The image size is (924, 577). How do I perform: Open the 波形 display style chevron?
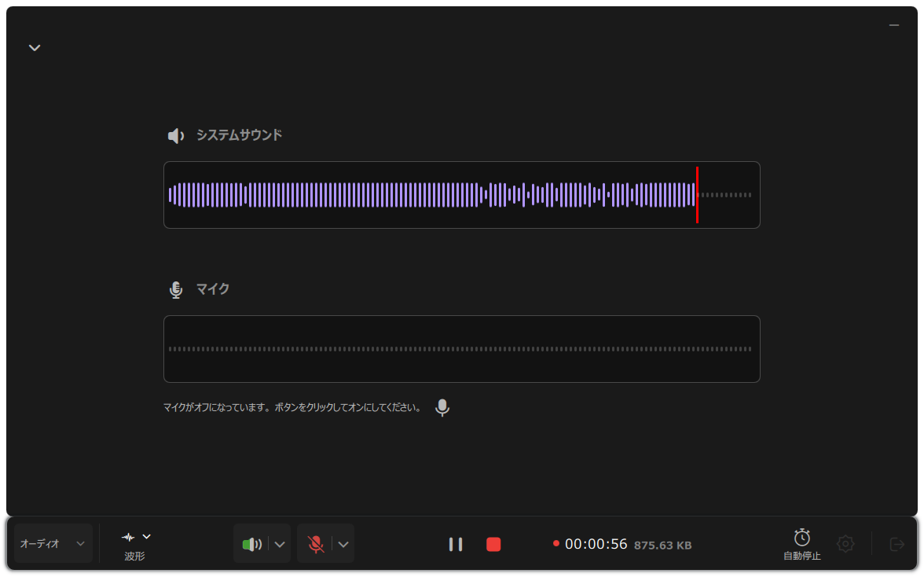point(147,537)
